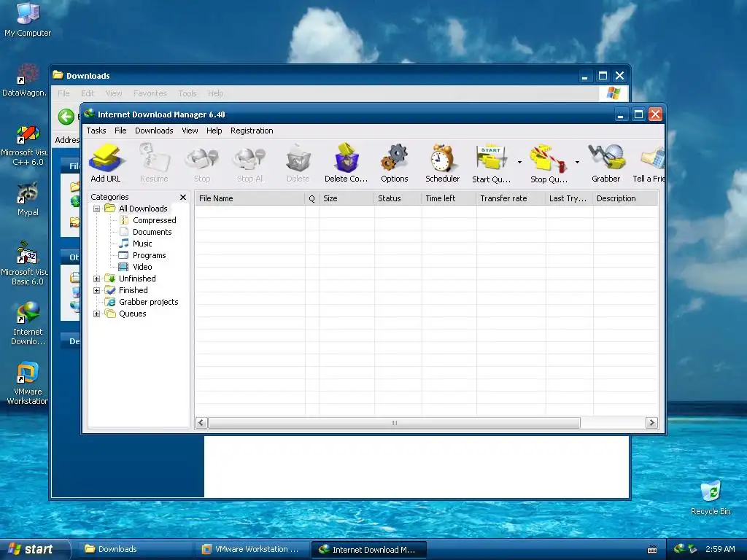The image size is (747, 560).
Task: Sort by the Q column header
Action: pos(312,198)
